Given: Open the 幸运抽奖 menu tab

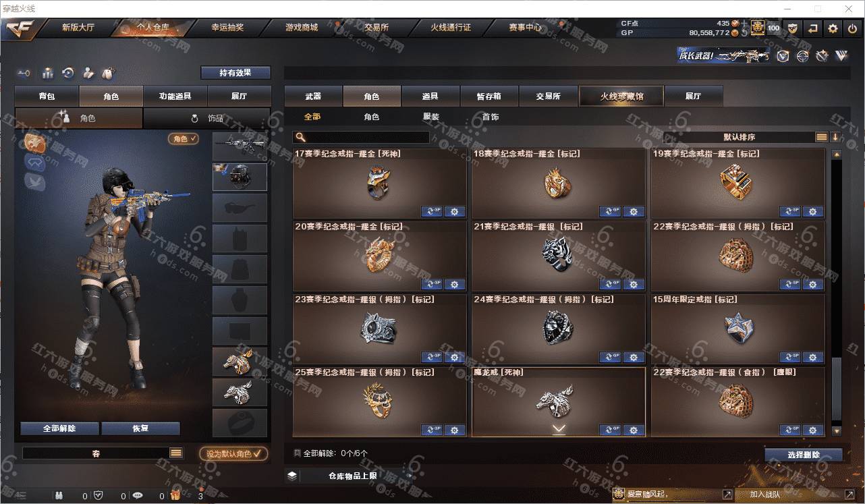Looking at the screenshot, I should tap(227, 28).
